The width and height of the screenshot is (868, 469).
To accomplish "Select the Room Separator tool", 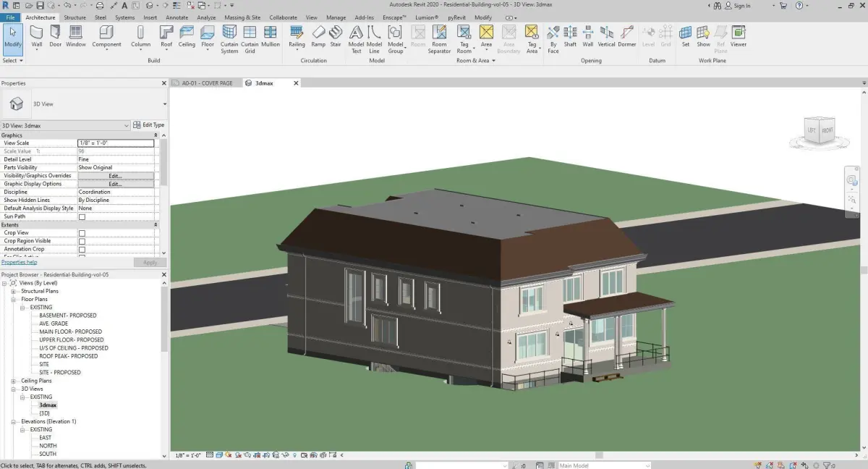I will click(x=439, y=39).
